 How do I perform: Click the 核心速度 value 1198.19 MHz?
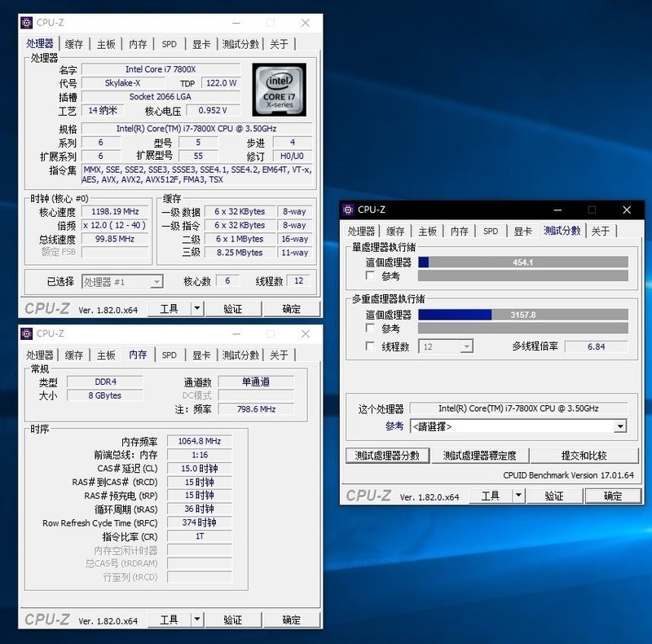click(115, 211)
